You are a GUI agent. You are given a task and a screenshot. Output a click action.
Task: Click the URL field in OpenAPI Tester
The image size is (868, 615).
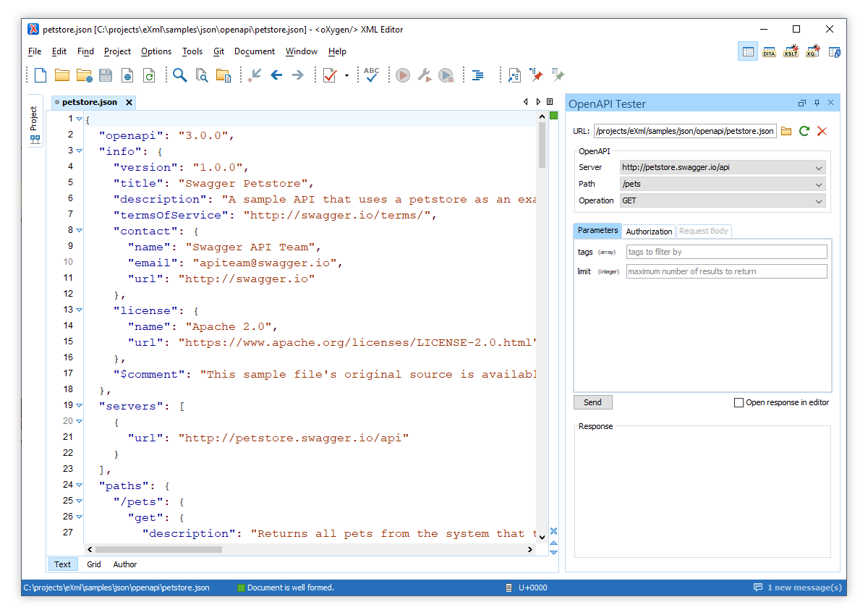[685, 131]
